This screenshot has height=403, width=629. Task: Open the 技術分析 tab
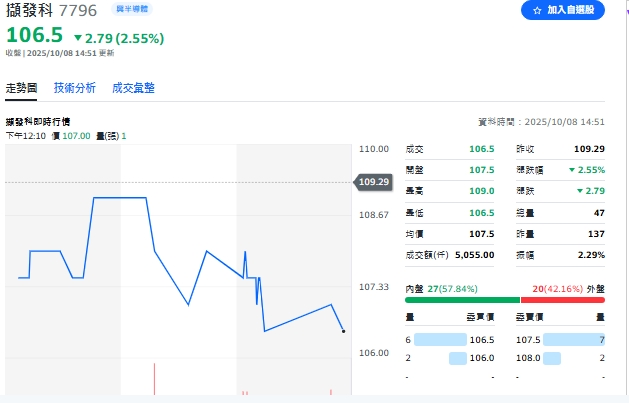click(x=75, y=88)
